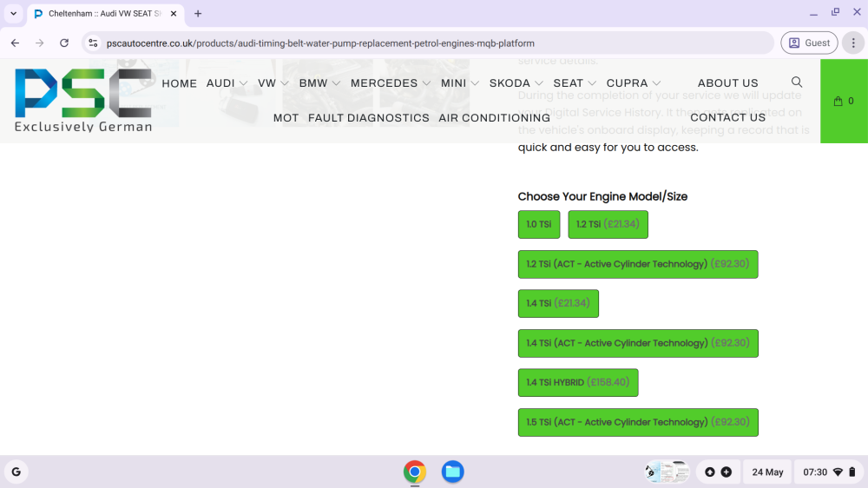Open the recent screenshot preview in shelf
The height and width of the screenshot is (488, 868).
[x=667, y=472]
